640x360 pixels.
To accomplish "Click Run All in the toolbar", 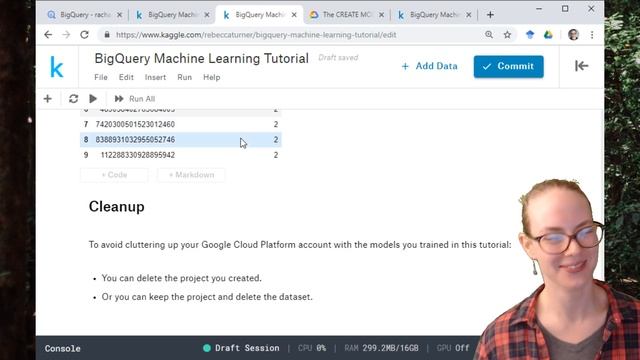I will (135, 99).
